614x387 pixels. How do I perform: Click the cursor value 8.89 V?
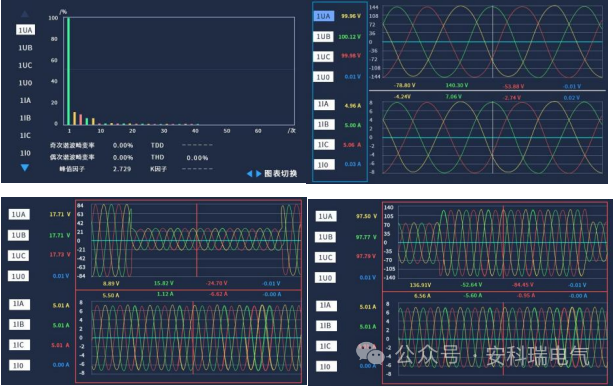coord(111,284)
